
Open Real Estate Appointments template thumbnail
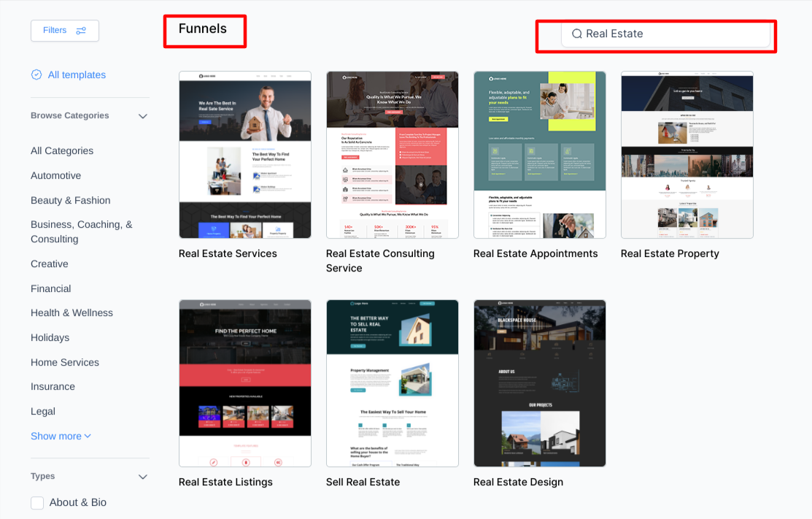coord(540,155)
